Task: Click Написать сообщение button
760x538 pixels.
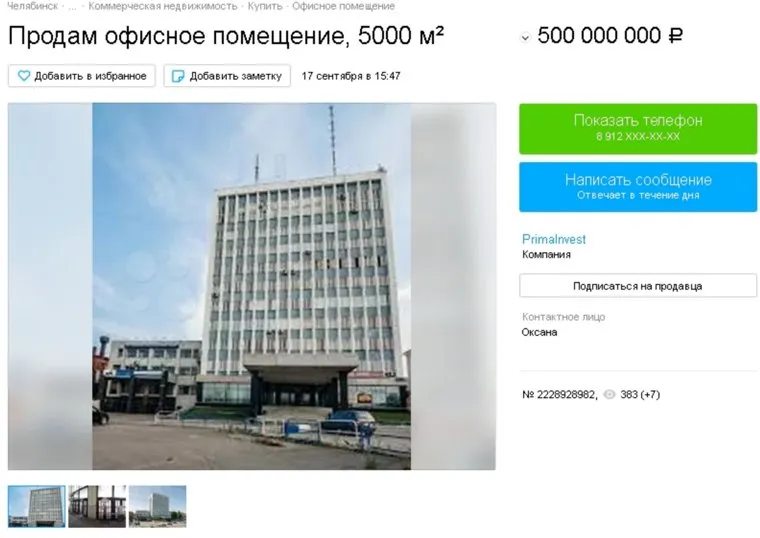Action: coord(638,187)
